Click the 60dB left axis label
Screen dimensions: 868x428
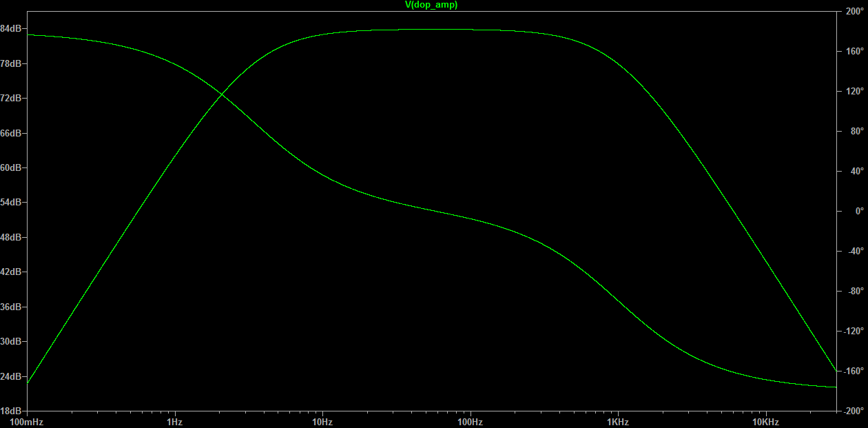[11, 167]
